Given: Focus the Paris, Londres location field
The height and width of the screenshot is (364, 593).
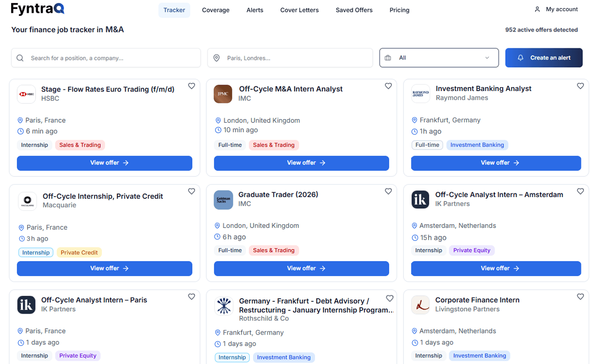Looking at the screenshot, I should click(x=290, y=58).
